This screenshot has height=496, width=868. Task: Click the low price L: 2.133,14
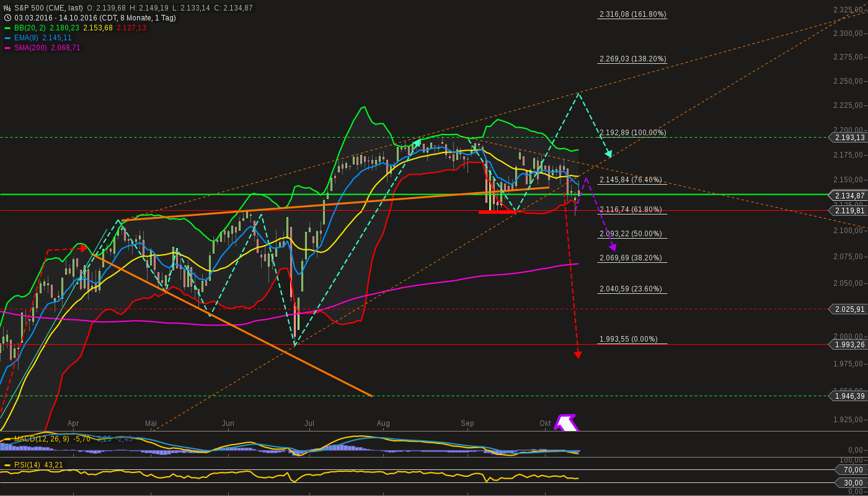click(192, 8)
